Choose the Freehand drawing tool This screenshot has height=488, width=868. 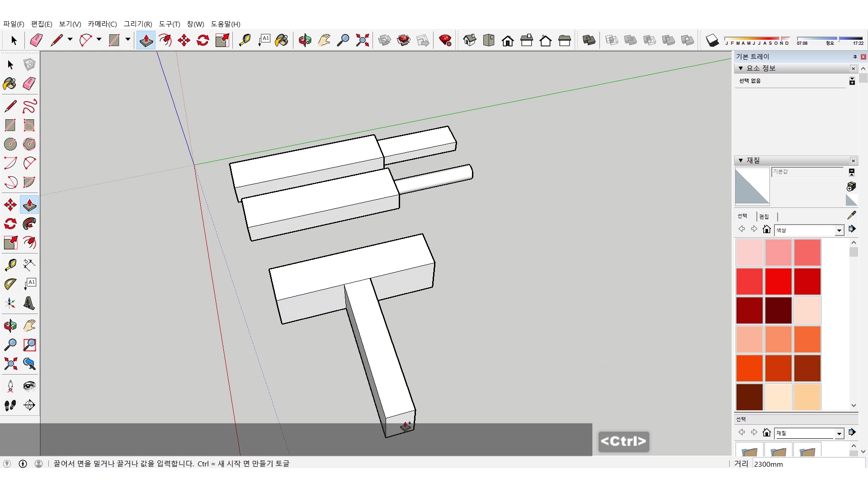click(x=29, y=106)
